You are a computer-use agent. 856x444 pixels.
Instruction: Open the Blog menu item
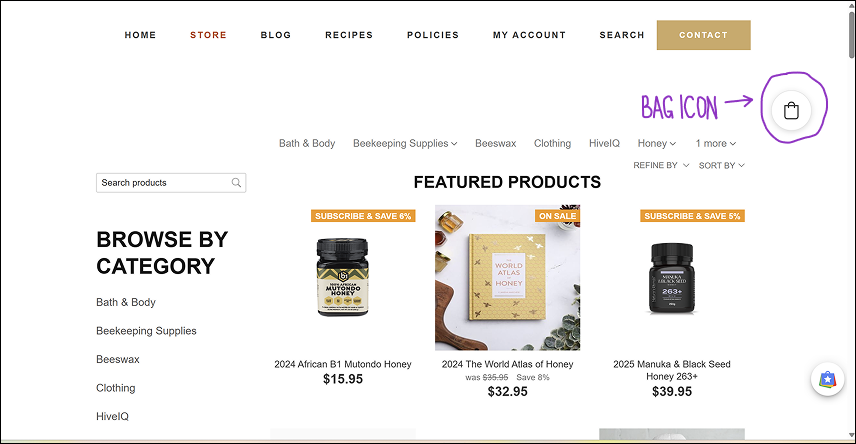point(276,35)
